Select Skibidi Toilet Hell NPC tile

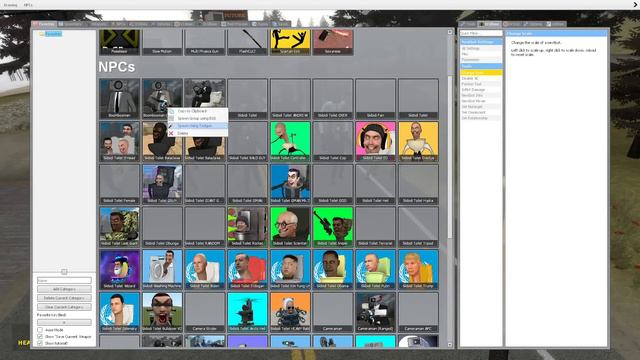tap(376, 184)
